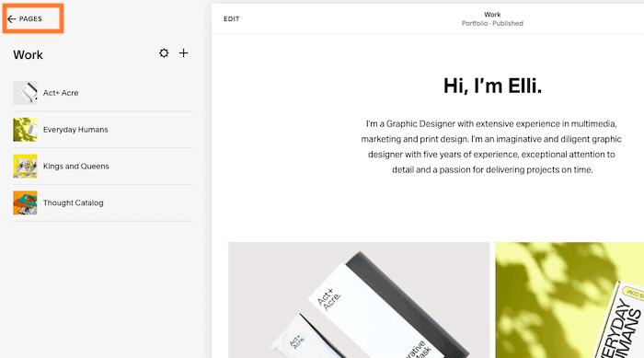644x358 pixels.
Task: Click the Edit button
Action: point(232,19)
